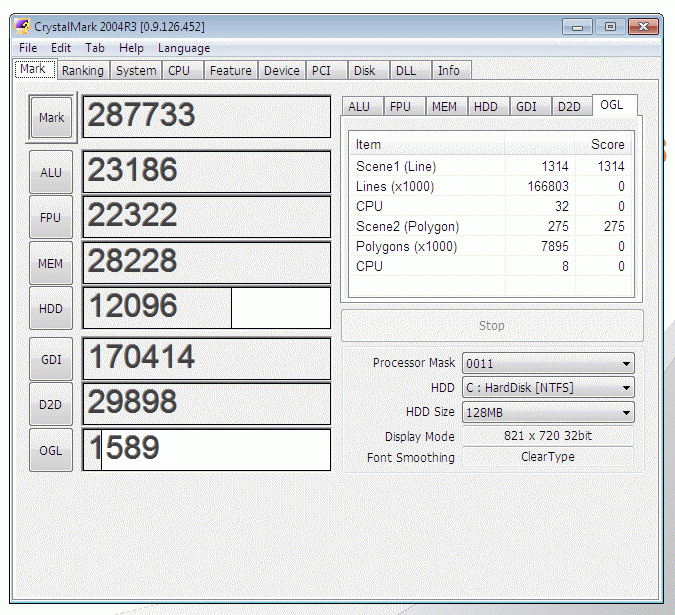Viewport: 675px width, 615px height.
Task: Run the GDI benchmark button
Action: (51, 359)
